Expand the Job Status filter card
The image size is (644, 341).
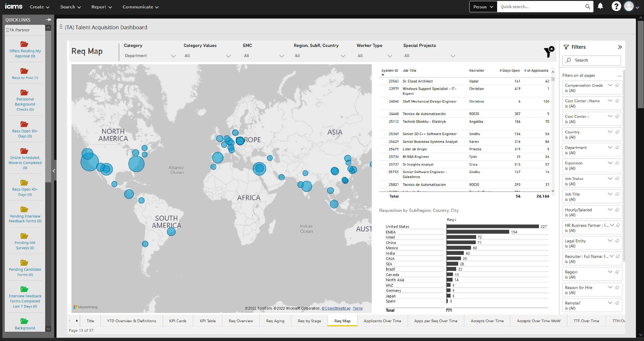(x=610, y=178)
